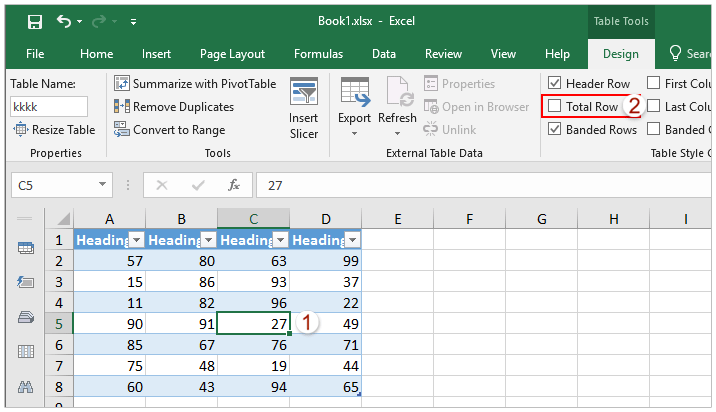Image resolution: width=716 pixels, height=412 pixels.
Task: Open filter dropdown in column A header
Action: coord(137,240)
